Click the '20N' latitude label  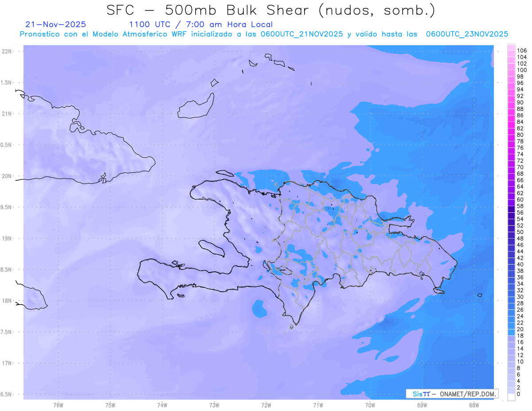(7, 176)
